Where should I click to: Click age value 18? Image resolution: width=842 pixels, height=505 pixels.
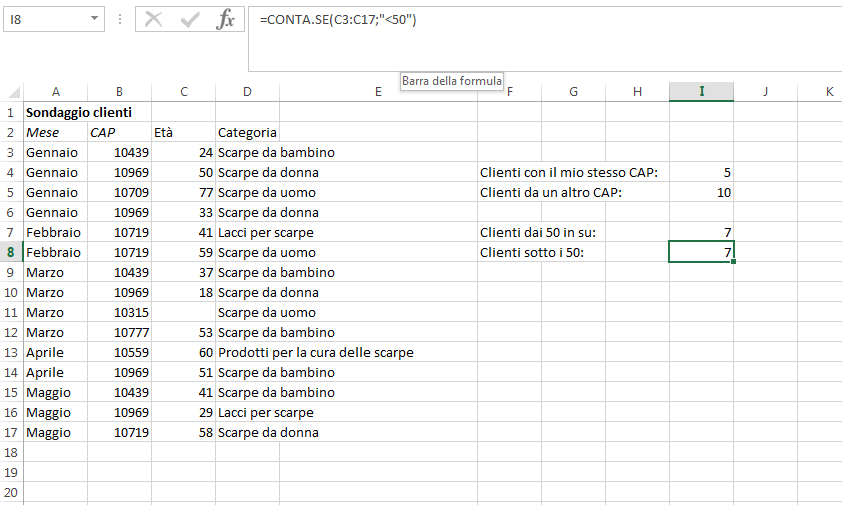pyautogui.click(x=184, y=293)
